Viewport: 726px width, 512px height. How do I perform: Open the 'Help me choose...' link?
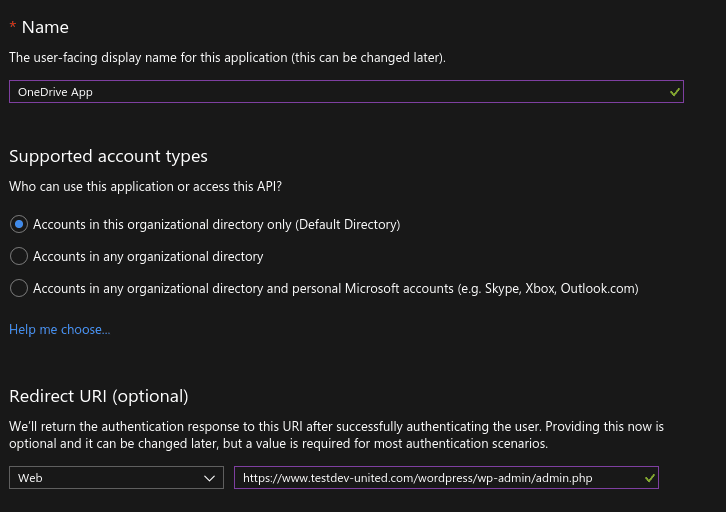(x=59, y=329)
